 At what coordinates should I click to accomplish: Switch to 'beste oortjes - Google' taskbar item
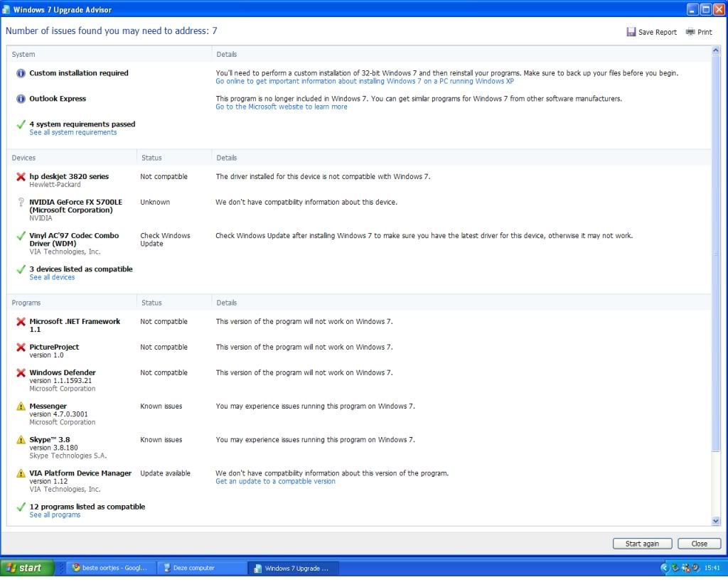point(110,568)
